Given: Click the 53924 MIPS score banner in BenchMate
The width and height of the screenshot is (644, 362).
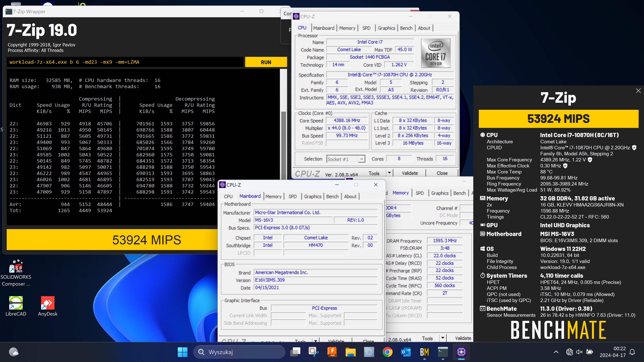Looking at the screenshot, I should coord(558,119).
